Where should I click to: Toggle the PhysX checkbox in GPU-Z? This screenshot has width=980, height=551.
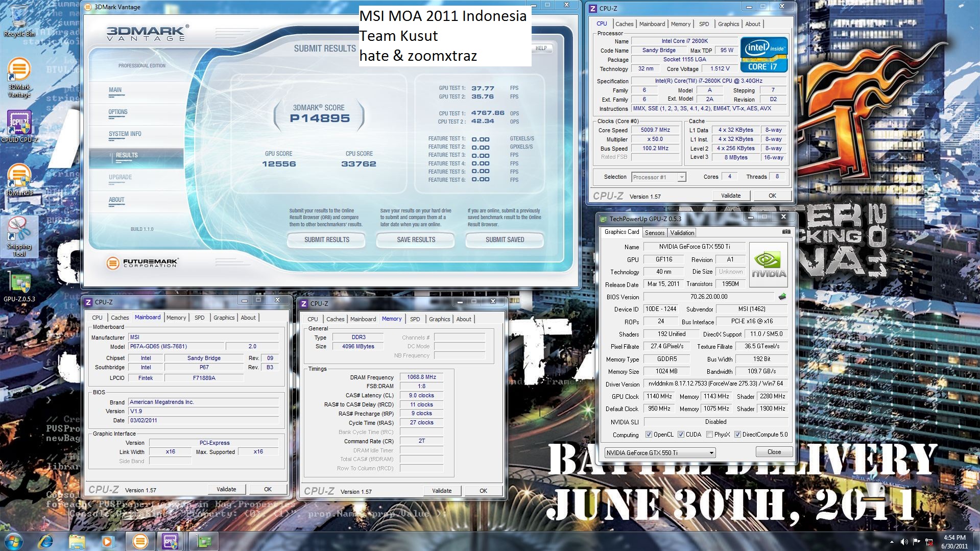click(x=709, y=435)
